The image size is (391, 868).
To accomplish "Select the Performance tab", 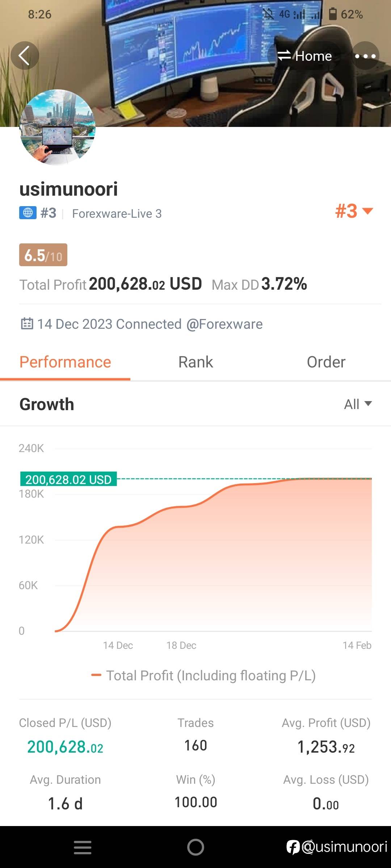I will (65, 362).
